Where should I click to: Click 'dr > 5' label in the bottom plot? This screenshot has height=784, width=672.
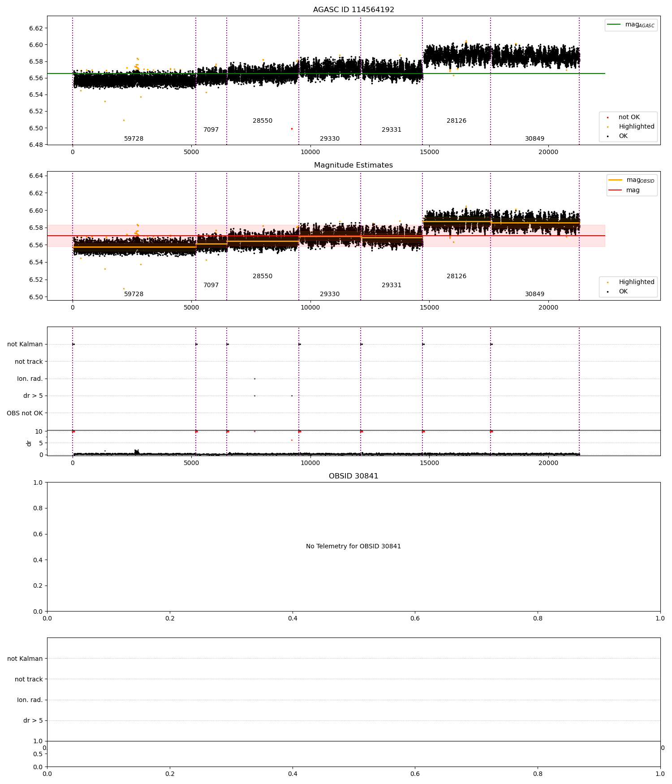(33, 720)
